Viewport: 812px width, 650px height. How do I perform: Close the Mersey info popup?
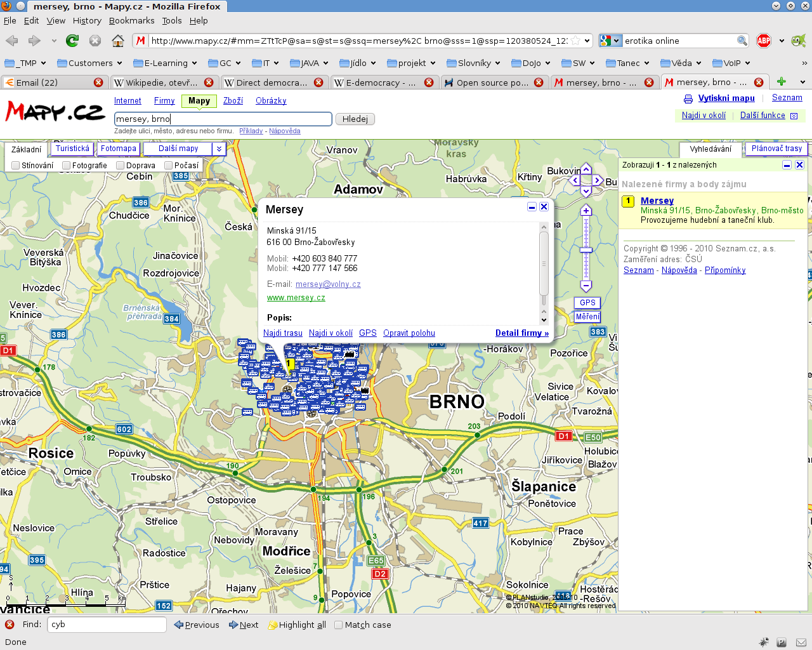pos(544,207)
